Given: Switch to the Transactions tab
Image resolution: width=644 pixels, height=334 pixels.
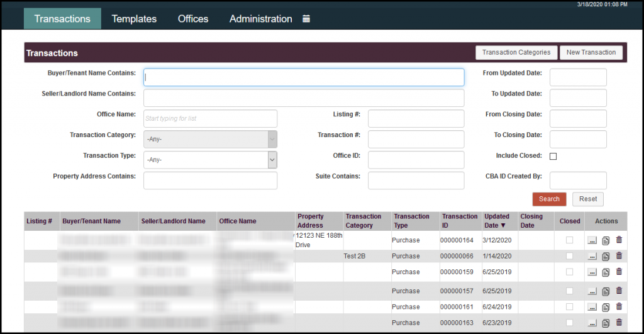Looking at the screenshot, I should (x=62, y=19).
